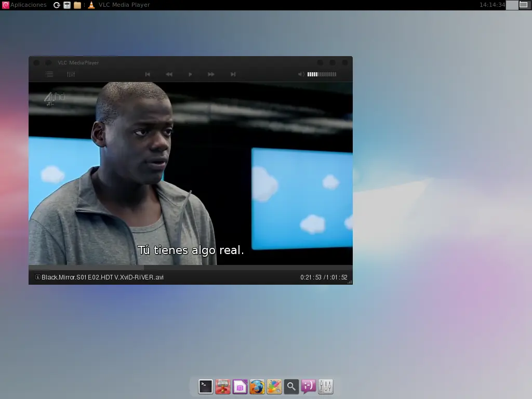Skip to the next track in VLC

click(x=233, y=74)
